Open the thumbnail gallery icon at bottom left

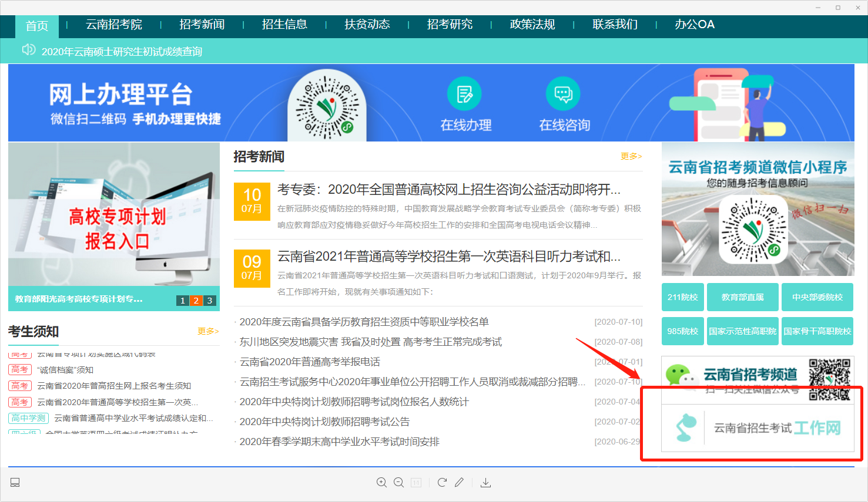coord(15,483)
